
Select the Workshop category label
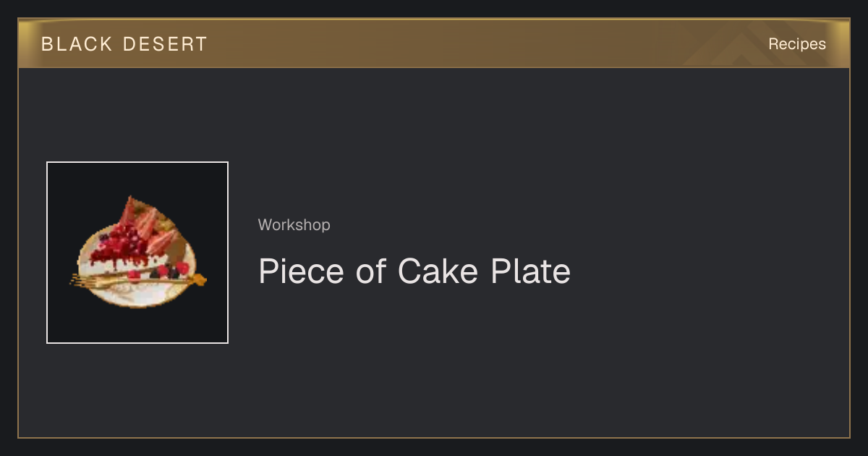294,225
